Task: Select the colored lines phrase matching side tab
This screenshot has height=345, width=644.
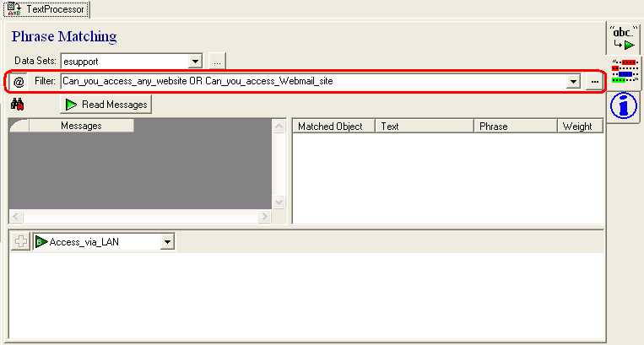Action: [624, 73]
